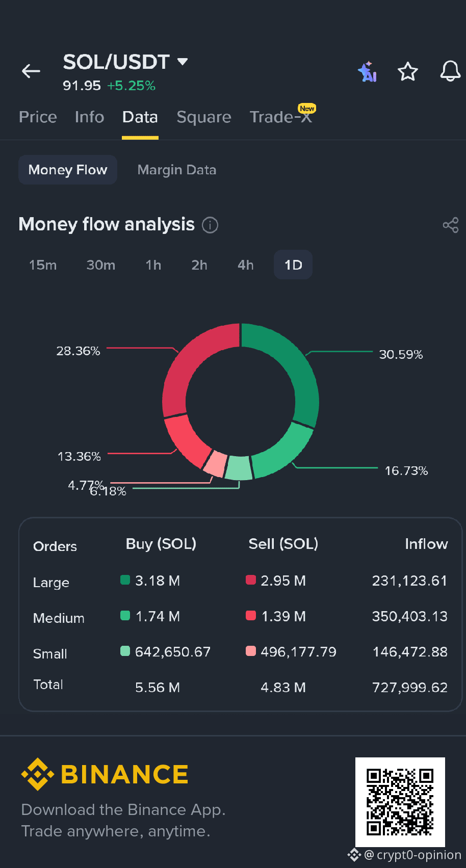Click the green swatch next to 3.18 M
This screenshot has width=466, height=868.
pyautogui.click(x=125, y=580)
